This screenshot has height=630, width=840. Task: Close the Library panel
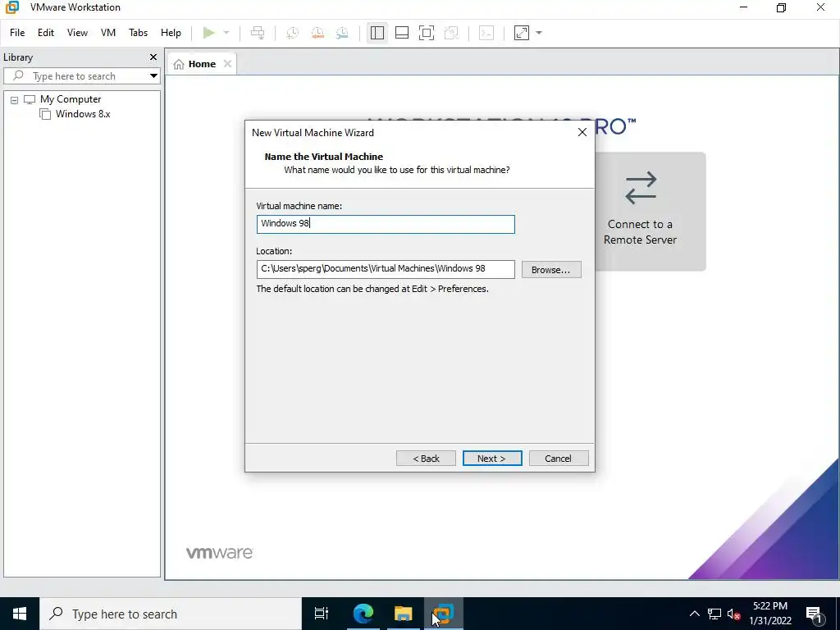[153, 57]
